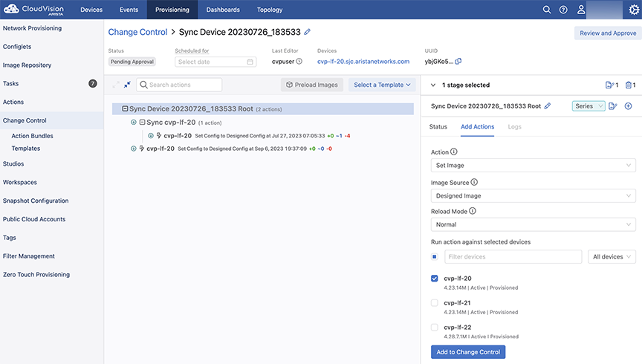The height and width of the screenshot is (364, 642).
Task: Click document icon next to Series dropdown
Action: coord(613,106)
